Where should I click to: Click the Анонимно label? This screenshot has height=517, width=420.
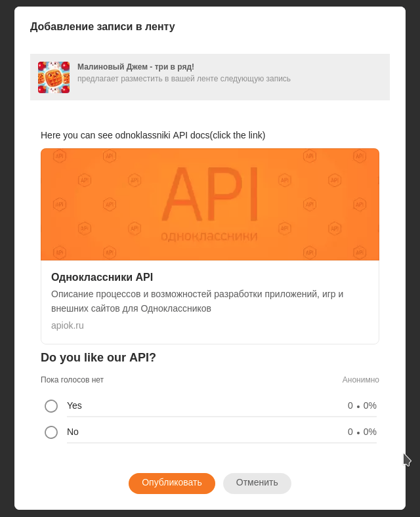coord(361,380)
